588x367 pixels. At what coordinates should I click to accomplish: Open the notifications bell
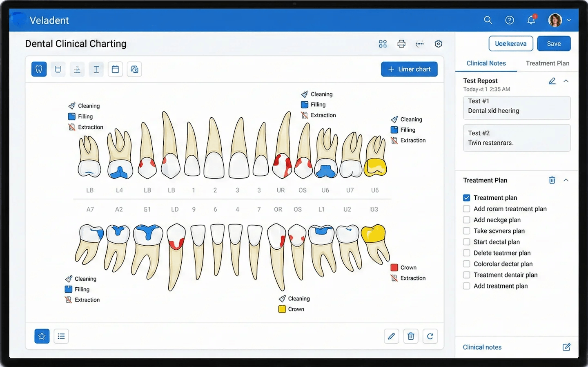pyautogui.click(x=531, y=20)
